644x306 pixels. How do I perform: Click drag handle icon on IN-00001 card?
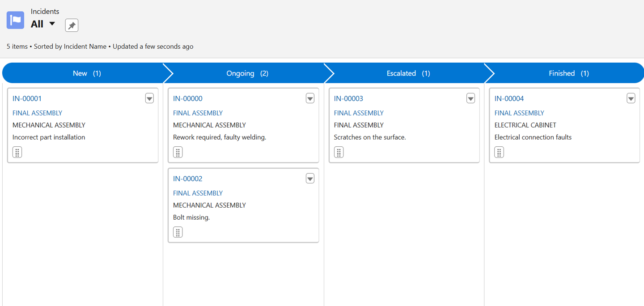click(x=17, y=152)
